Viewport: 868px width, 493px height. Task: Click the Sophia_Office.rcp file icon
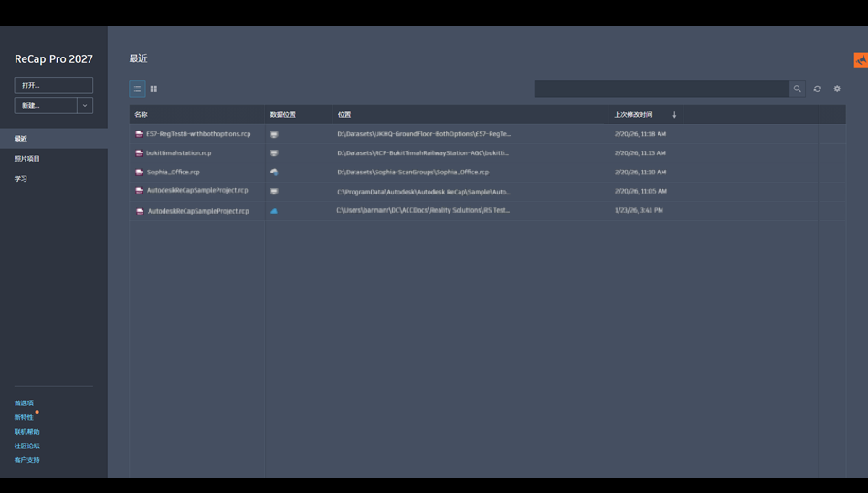tap(140, 172)
